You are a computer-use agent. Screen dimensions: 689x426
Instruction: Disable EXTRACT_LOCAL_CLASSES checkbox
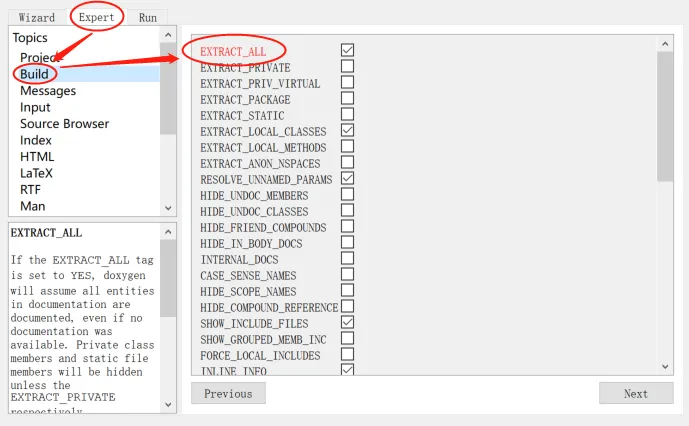[347, 130]
